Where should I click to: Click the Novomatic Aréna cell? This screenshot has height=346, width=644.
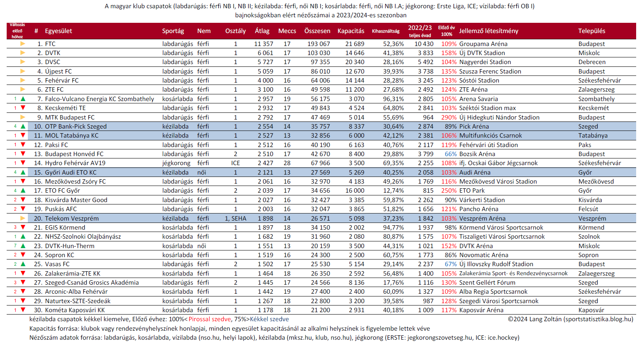point(484,255)
